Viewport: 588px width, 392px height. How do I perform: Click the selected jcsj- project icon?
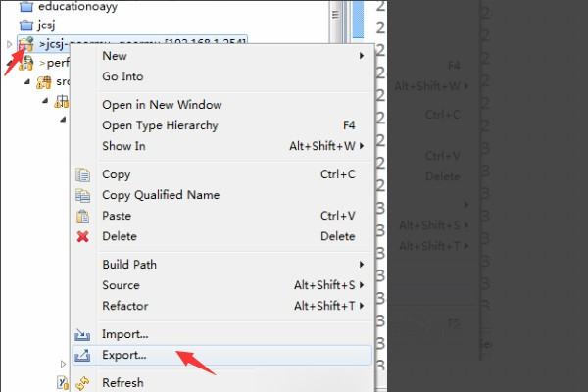26,44
